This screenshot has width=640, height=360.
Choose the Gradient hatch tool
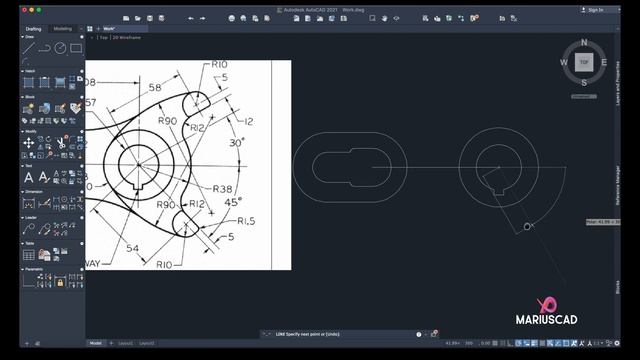click(x=60, y=82)
